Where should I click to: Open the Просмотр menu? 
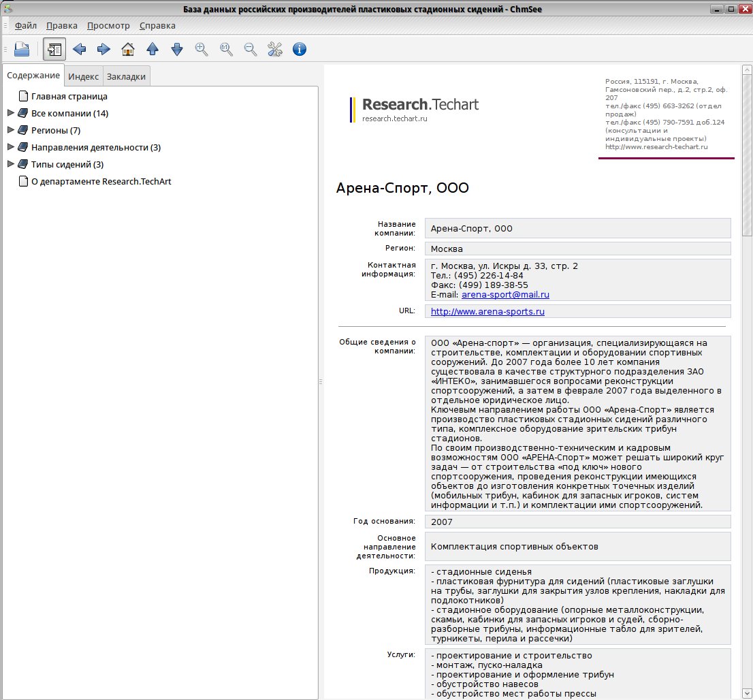[108, 25]
